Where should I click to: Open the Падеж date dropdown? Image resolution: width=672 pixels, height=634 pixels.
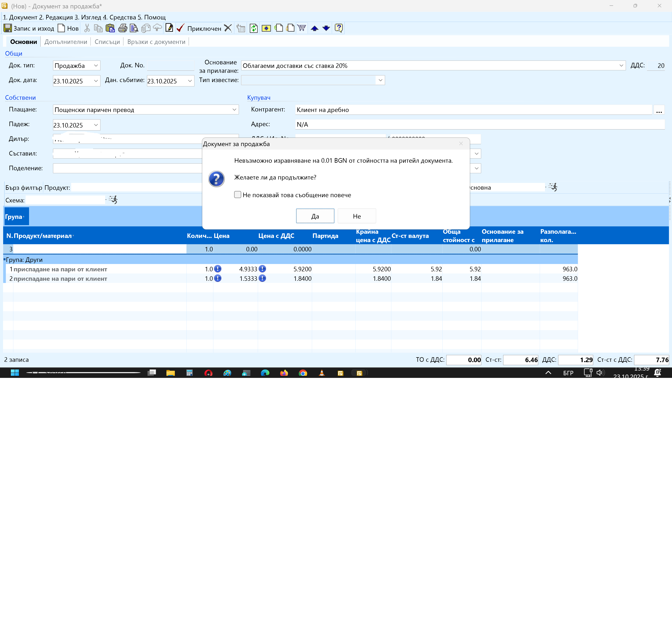tap(96, 125)
